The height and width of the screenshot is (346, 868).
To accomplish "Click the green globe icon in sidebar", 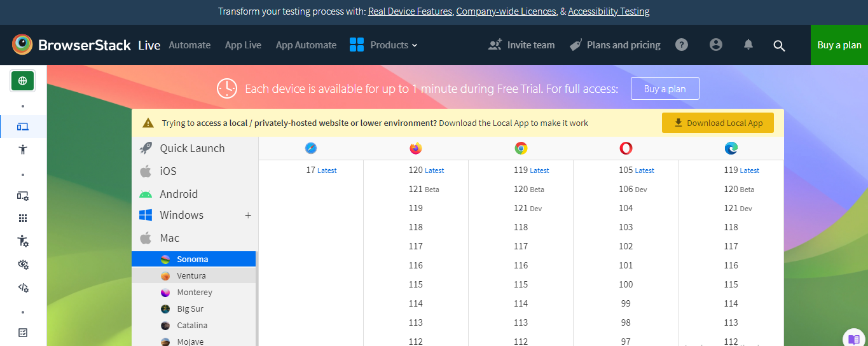I will tap(23, 81).
